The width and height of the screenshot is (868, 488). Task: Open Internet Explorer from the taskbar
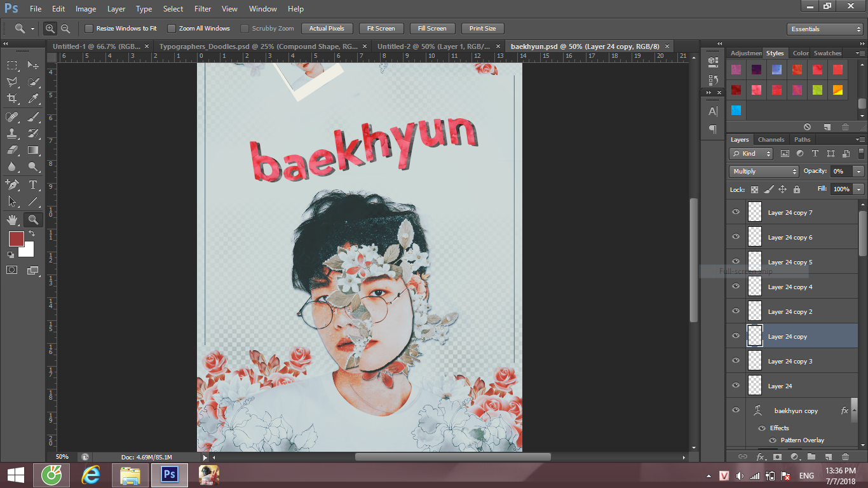pos(92,475)
